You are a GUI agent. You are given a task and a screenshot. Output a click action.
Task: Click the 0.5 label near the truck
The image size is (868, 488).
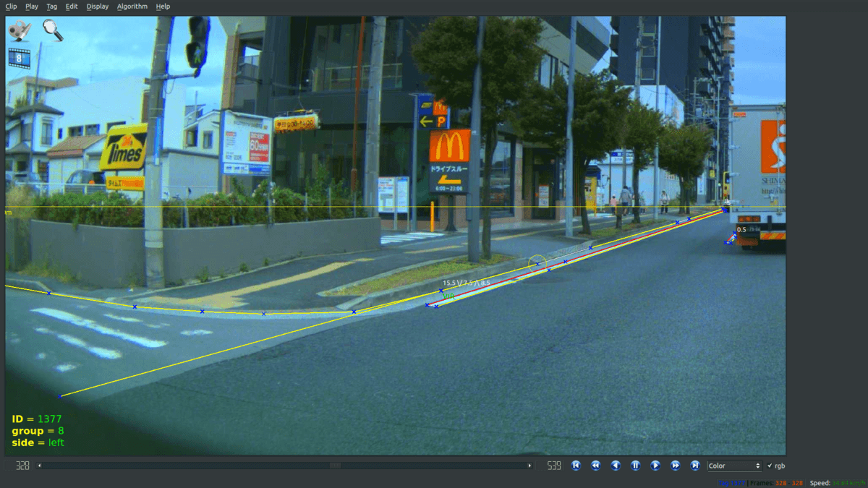click(x=741, y=229)
